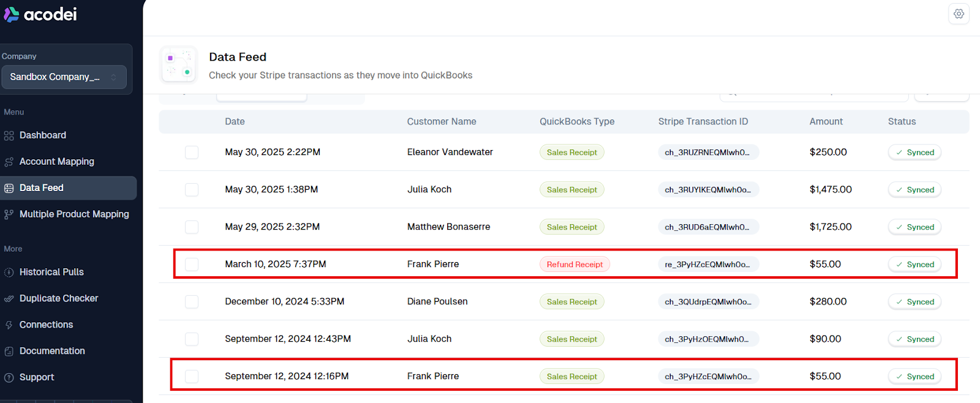Select the Frank Pierre refund row checkbox
Viewport: 980px width, 403px height.
tap(192, 265)
